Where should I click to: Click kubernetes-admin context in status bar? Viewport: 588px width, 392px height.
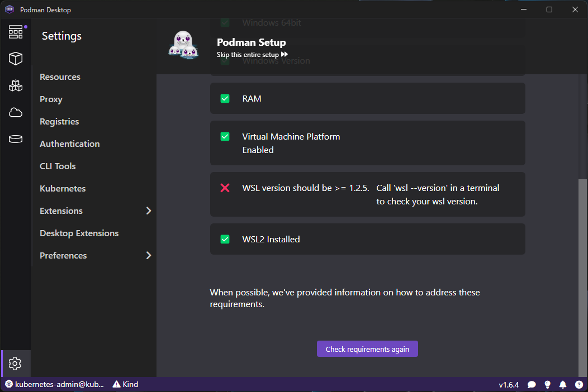[59, 384]
